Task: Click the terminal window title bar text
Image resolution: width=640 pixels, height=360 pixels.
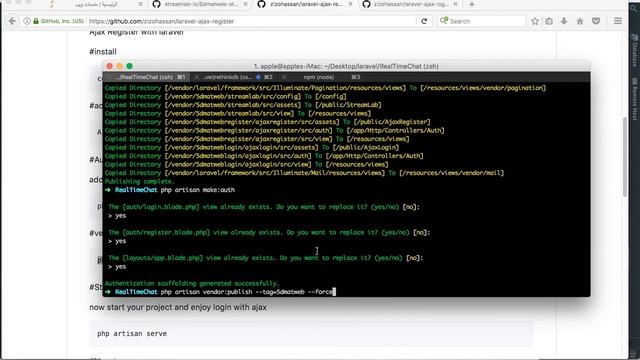Action: (x=346, y=66)
